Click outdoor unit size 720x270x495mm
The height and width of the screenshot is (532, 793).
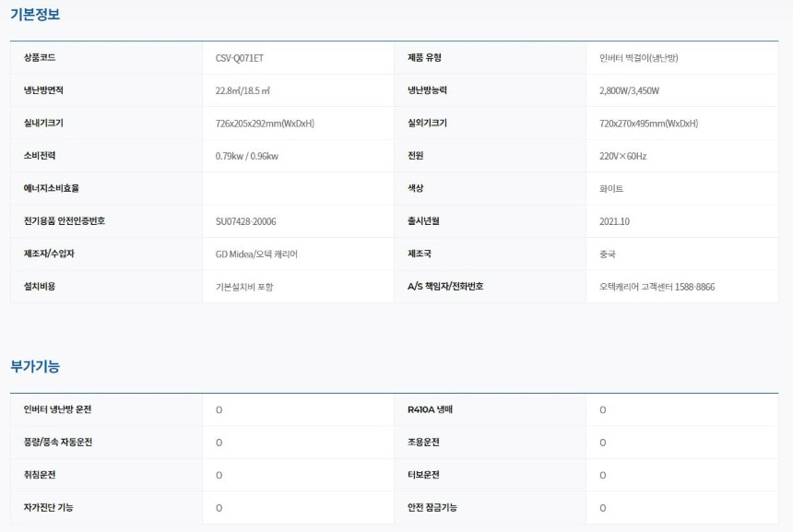click(648, 124)
